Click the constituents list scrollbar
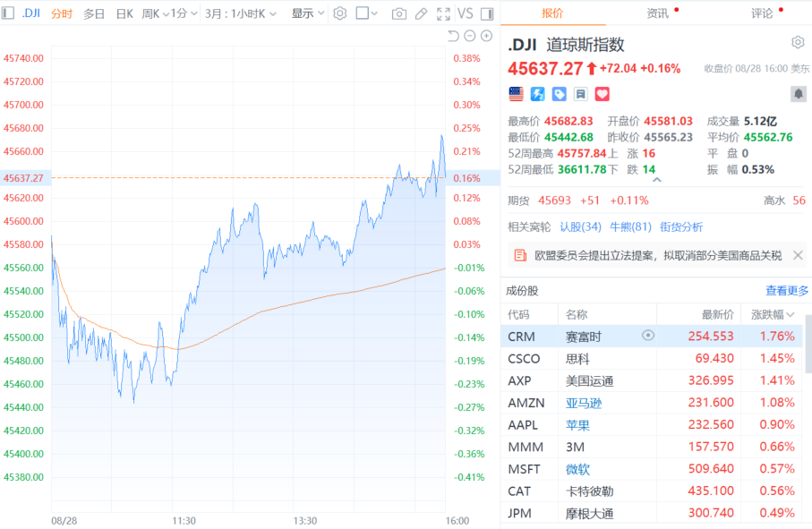The image size is (812, 529). [x=808, y=344]
